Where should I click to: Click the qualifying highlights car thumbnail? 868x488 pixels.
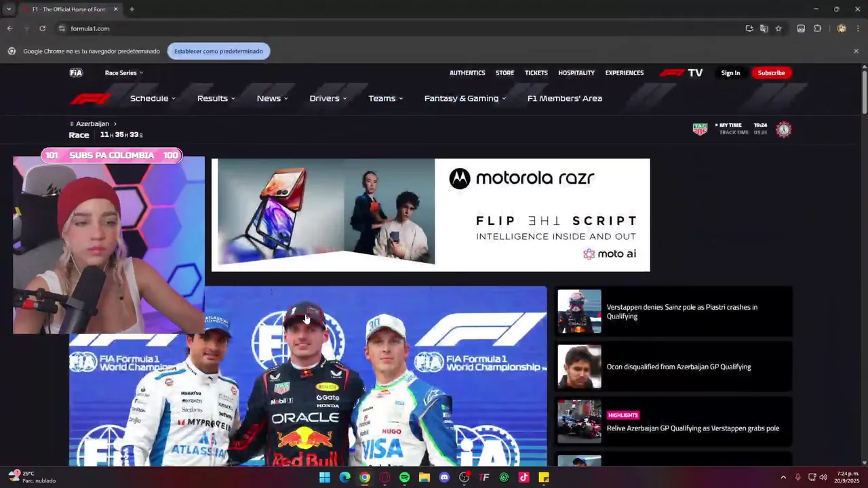(x=579, y=422)
